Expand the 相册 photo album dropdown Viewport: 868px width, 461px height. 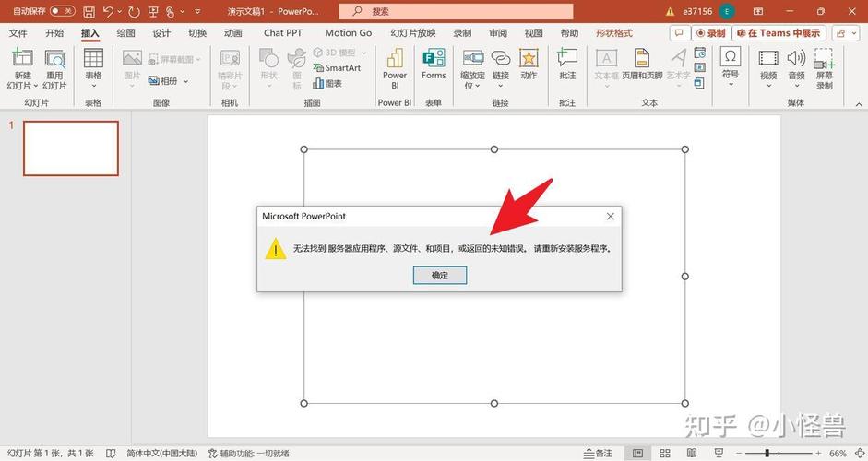185,81
